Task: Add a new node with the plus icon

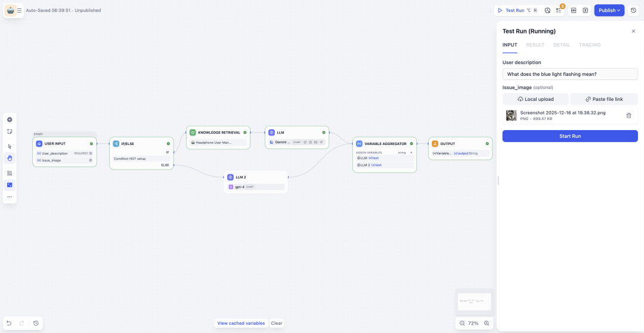Action: tap(10, 119)
